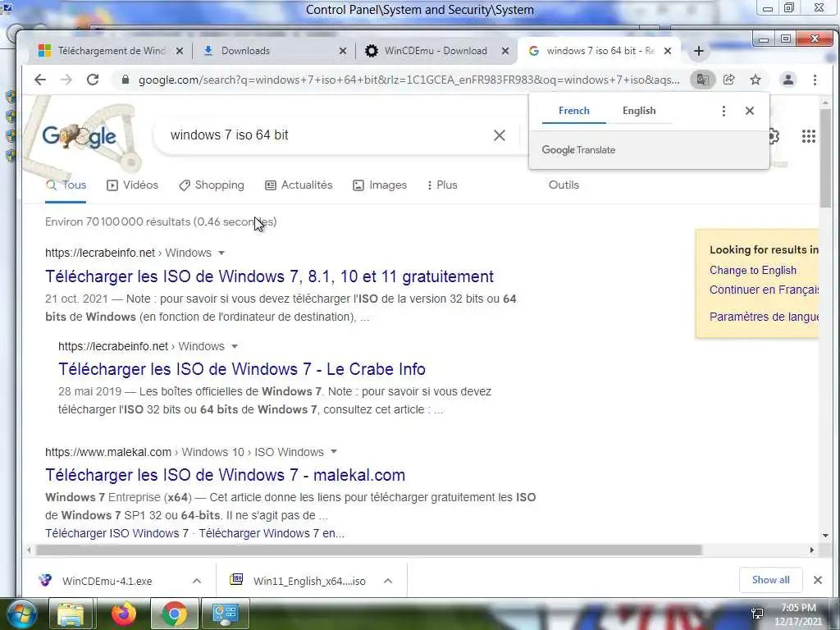Click the Change to English link
Viewport: 840px width, 630px height.
[x=753, y=271]
